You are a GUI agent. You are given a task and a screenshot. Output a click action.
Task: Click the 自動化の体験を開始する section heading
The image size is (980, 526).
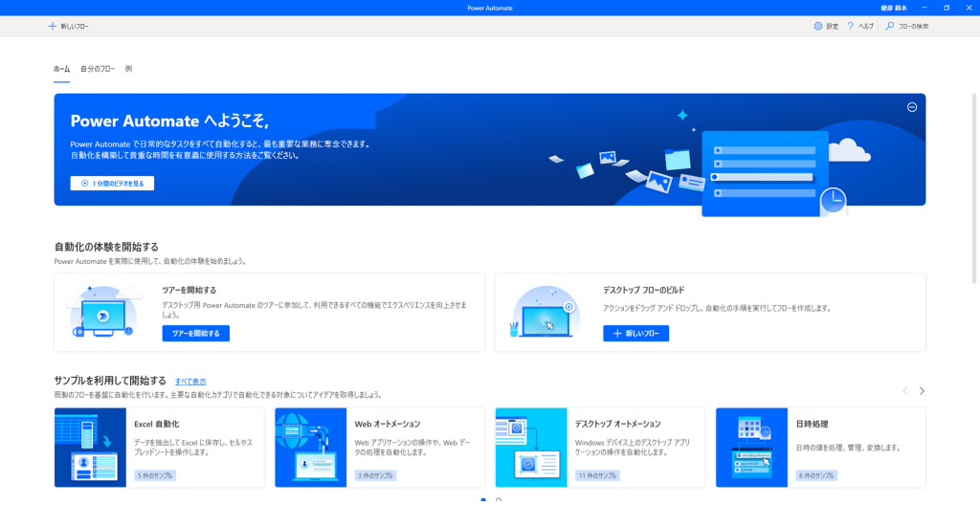(x=106, y=247)
